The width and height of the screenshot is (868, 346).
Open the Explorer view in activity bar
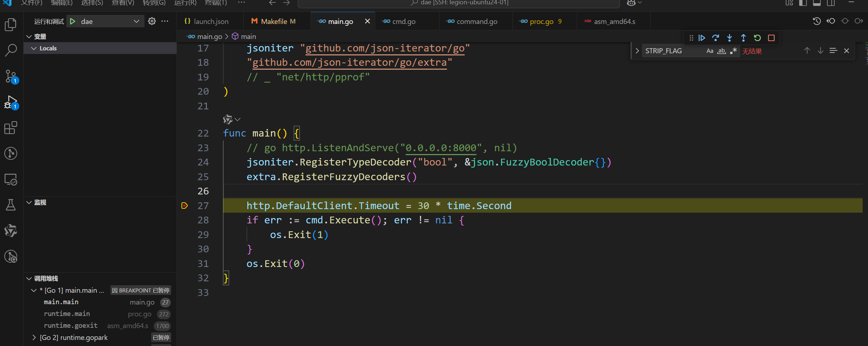[x=11, y=25]
